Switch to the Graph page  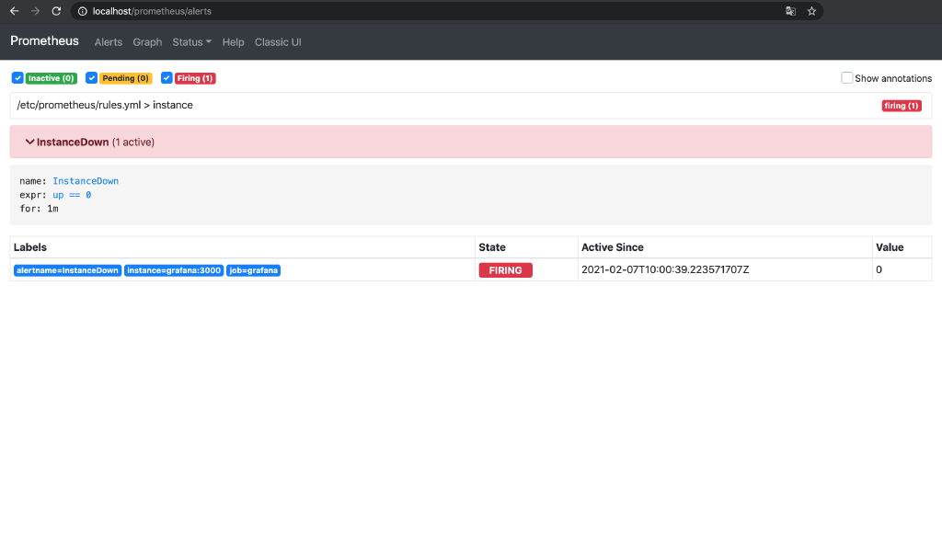(x=147, y=41)
